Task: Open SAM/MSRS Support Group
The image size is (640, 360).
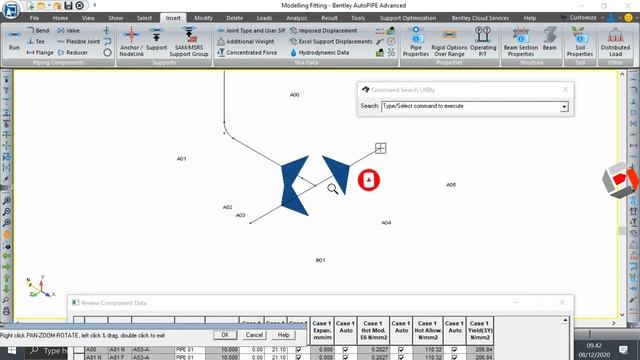Action: pos(189,42)
